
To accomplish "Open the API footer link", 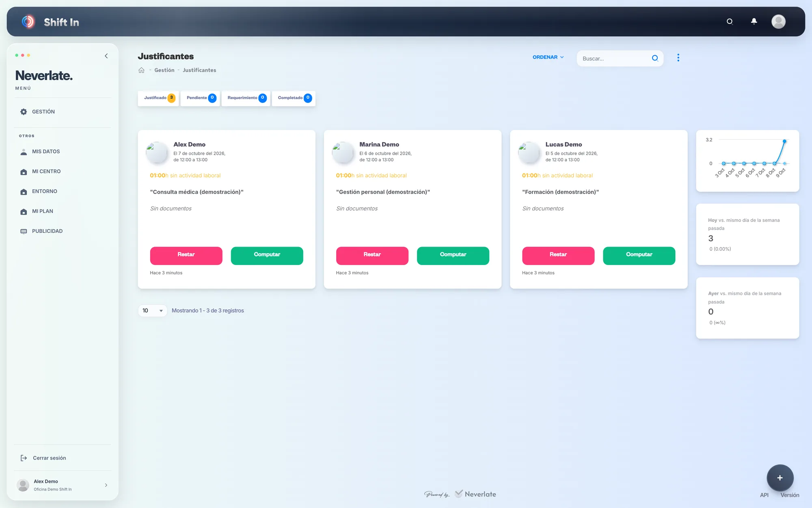I will tap(764, 495).
